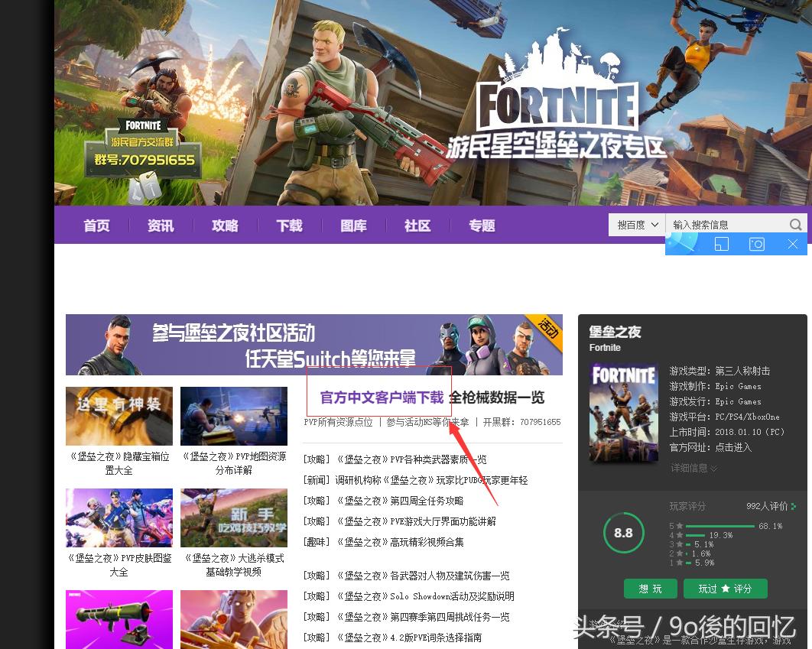
Task: Visit official site via 点击进入 link
Action: (x=735, y=448)
